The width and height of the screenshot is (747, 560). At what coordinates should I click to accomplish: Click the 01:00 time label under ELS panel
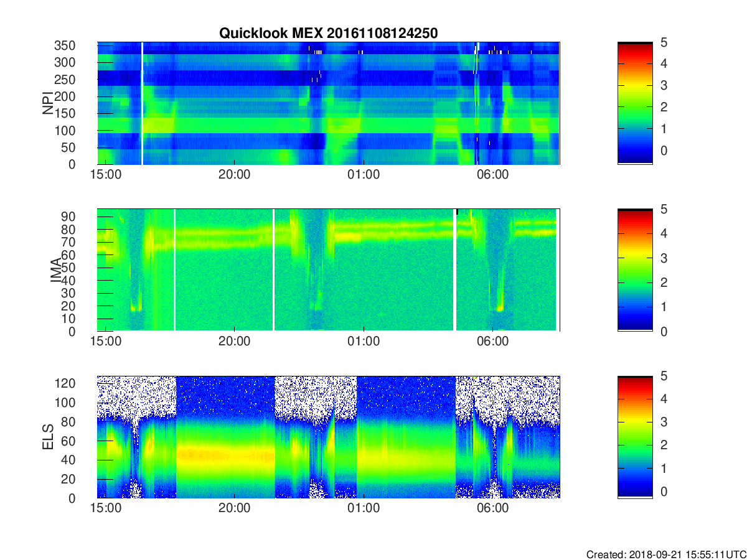point(364,509)
